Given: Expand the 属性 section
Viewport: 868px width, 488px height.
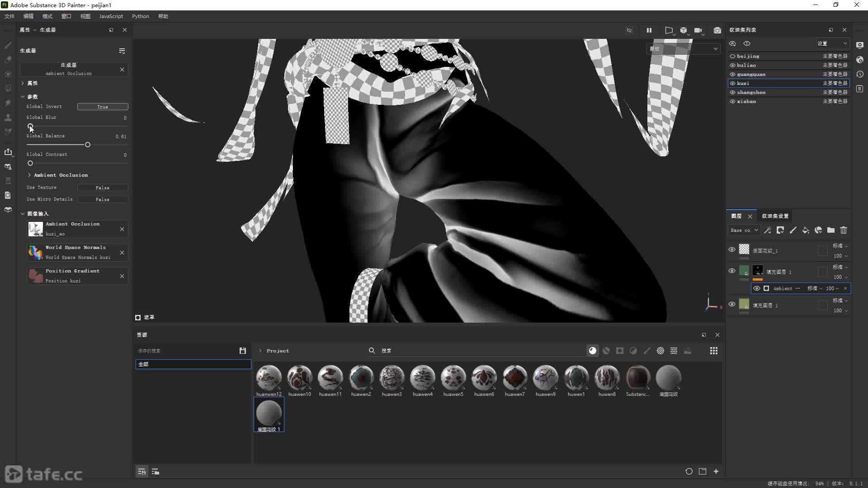Looking at the screenshot, I should click(23, 83).
